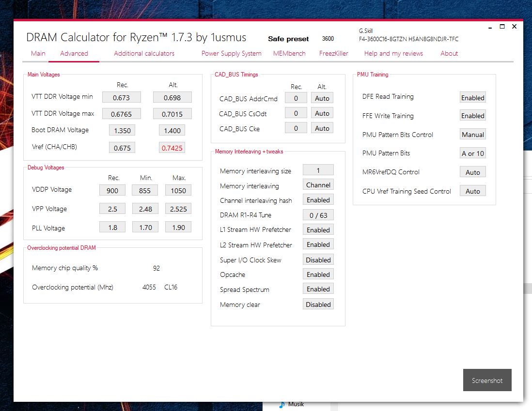Screen dimensions: 532x411
Task: Click PMU Pattern Bits Control Manual value
Action: [x=472, y=134]
